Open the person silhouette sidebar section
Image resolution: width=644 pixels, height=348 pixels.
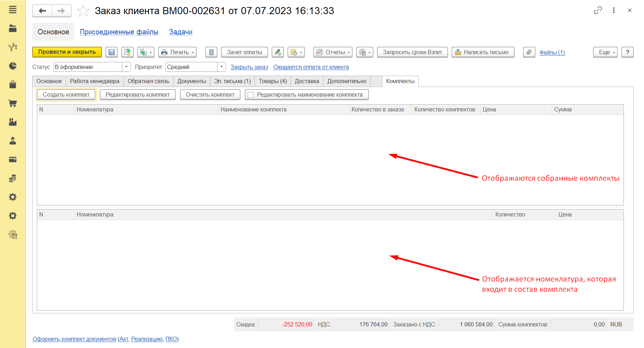(x=13, y=141)
